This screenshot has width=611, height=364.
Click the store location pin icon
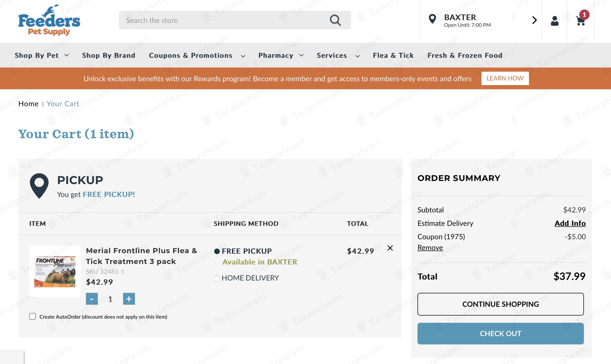tap(432, 19)
